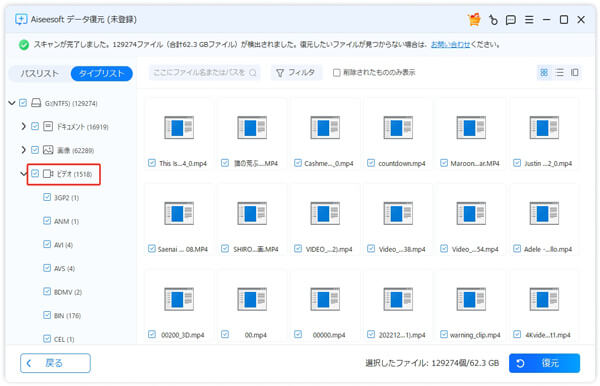Click the 戻る back button

coord(55,363)
